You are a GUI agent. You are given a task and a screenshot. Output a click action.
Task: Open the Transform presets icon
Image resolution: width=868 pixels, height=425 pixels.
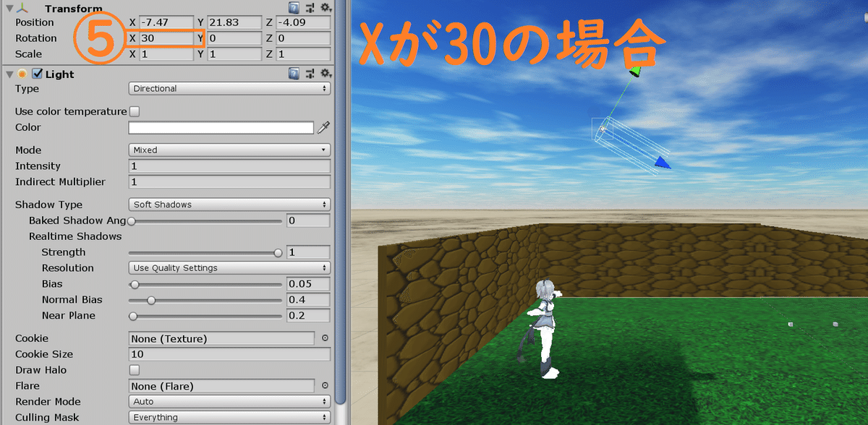point(311,7)
